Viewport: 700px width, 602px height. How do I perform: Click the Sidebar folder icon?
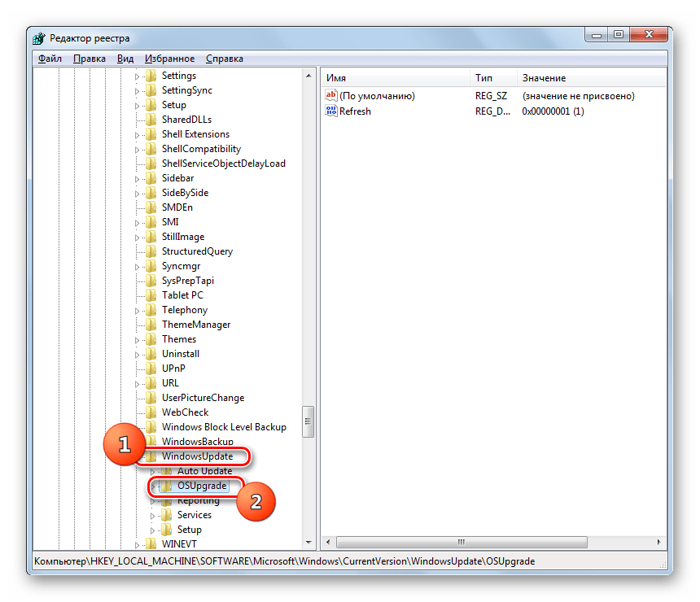(x=151, y=178)
